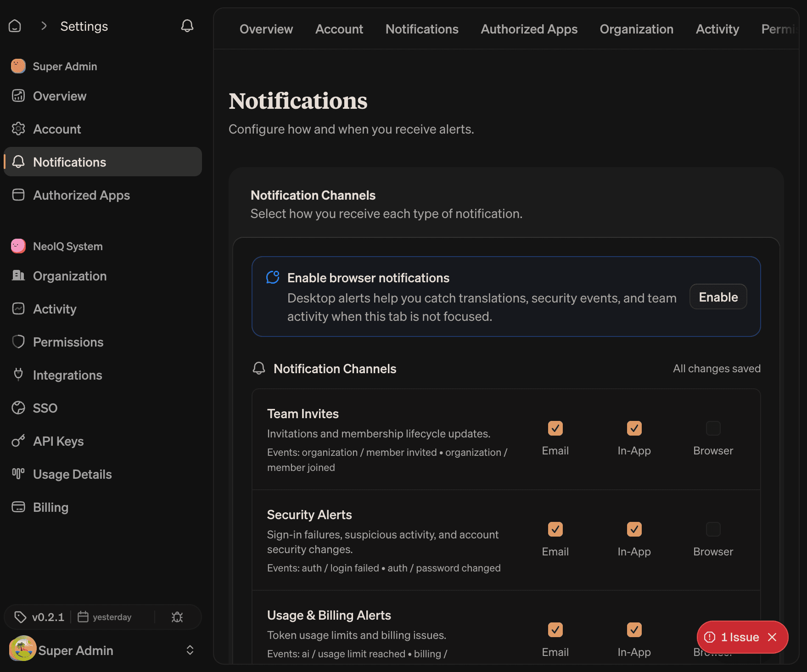This screenshot has height=672, width=807.
Task: Open the Activity icon in sidebar
Action: pos(18,308)
